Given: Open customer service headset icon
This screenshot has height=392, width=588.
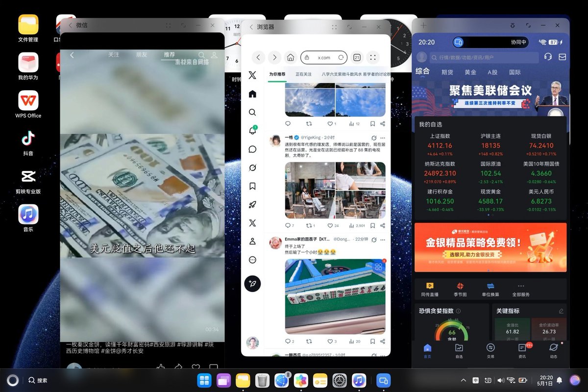Looking at the screenshot, I should tap(548, 57).
